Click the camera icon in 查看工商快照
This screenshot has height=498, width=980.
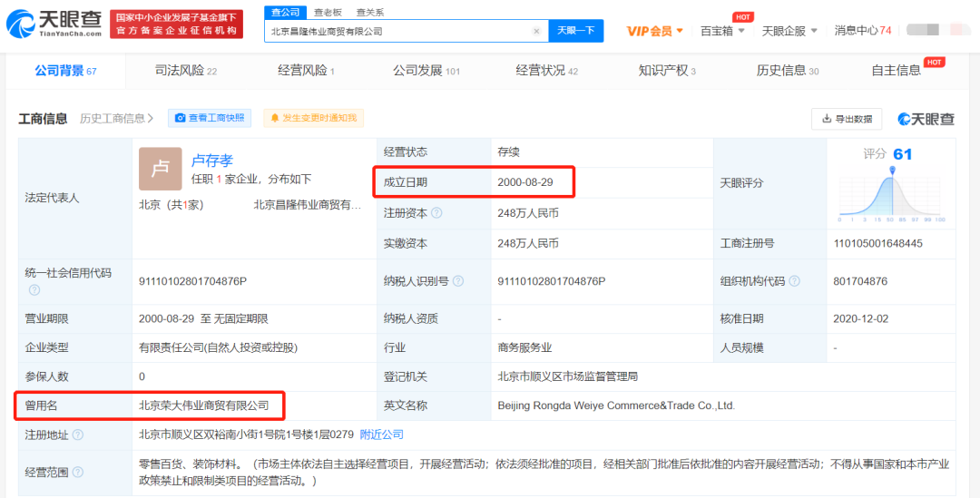[180, 118]
